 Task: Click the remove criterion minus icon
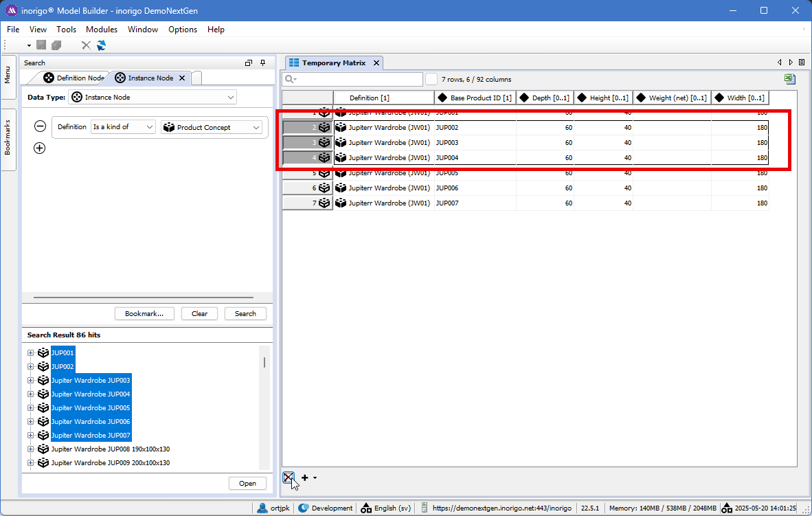click(40, 126)
